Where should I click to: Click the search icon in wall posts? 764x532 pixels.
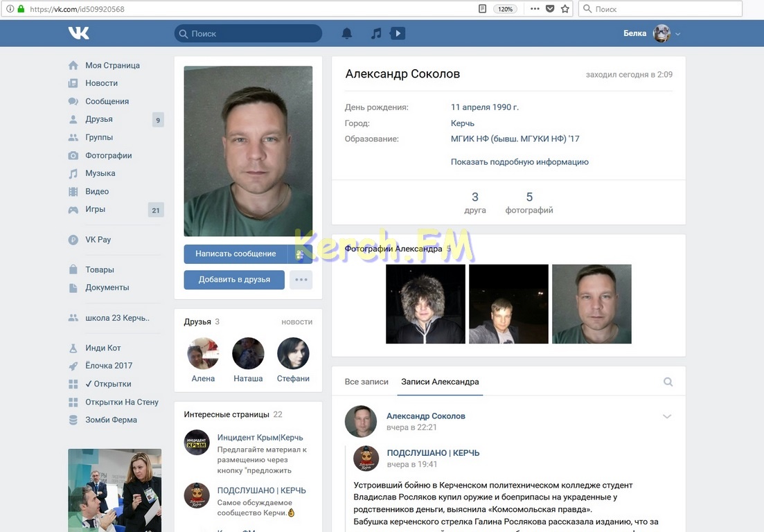pyautogui.click(x=668, y=382)
